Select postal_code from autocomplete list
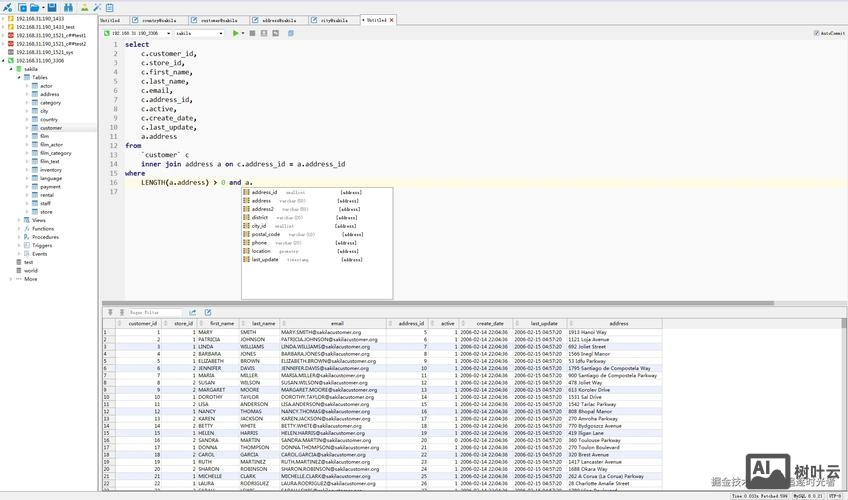Image resolution: width=848 pixels, height=500 pixels. (x=265, y=234)
